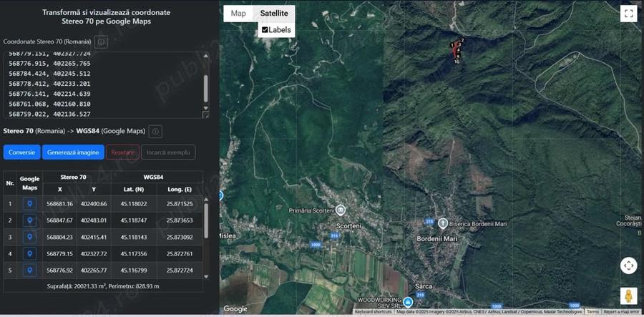Viewport: 644px width, 317px height.
Task: Click the Conversie button
Action: point(21,152)
